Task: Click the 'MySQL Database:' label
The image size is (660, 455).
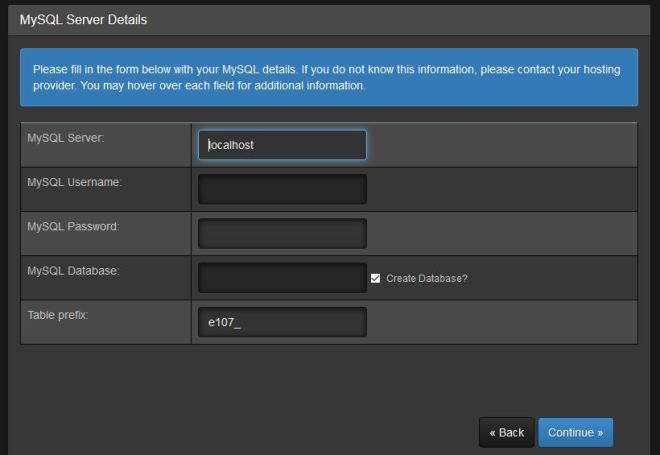Action: click(x=73, y=271)
